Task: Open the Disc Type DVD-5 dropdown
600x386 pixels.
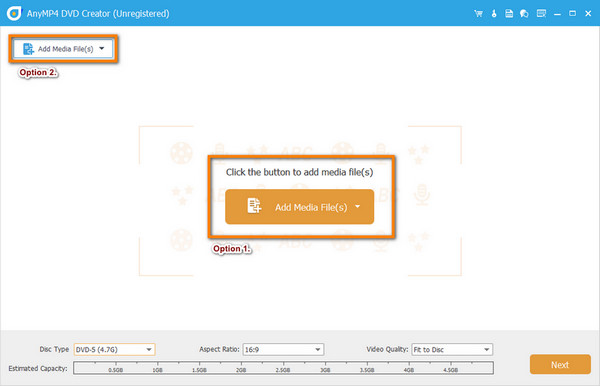Action: pos(114,349)
